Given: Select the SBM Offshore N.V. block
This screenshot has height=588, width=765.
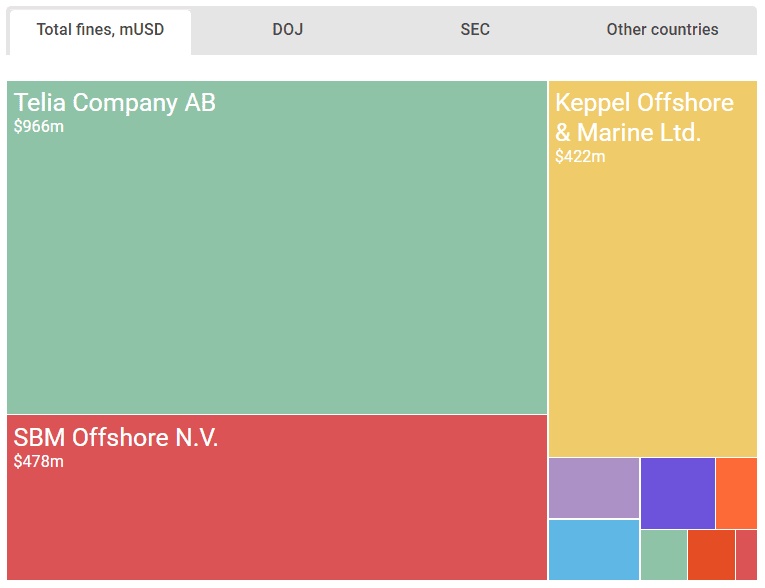Looking at the screenshot, I should tap(277, 497).
